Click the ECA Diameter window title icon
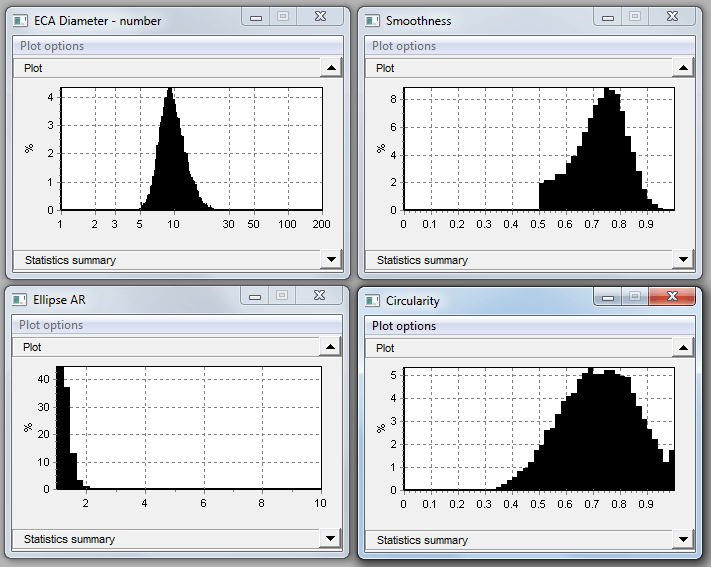 pyautogui.click(x=20, y=20)
